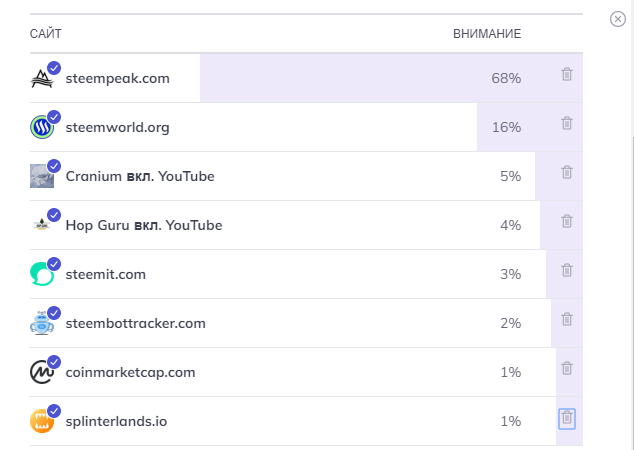Viewport: 634px width, 450px height.
Task: Click the Cranium YouTube channel thumbnail
Action: [41, 177]
